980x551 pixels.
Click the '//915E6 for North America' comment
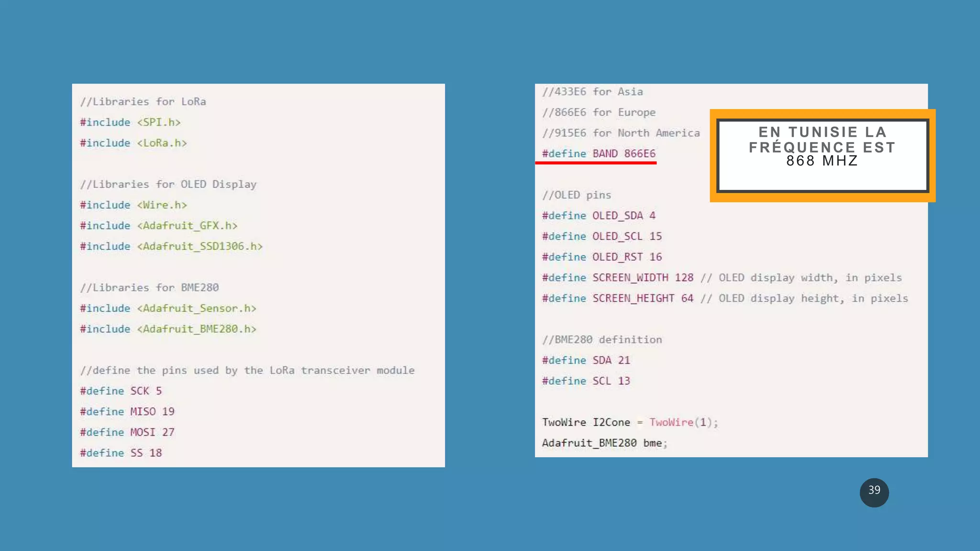tap(621, 133)
